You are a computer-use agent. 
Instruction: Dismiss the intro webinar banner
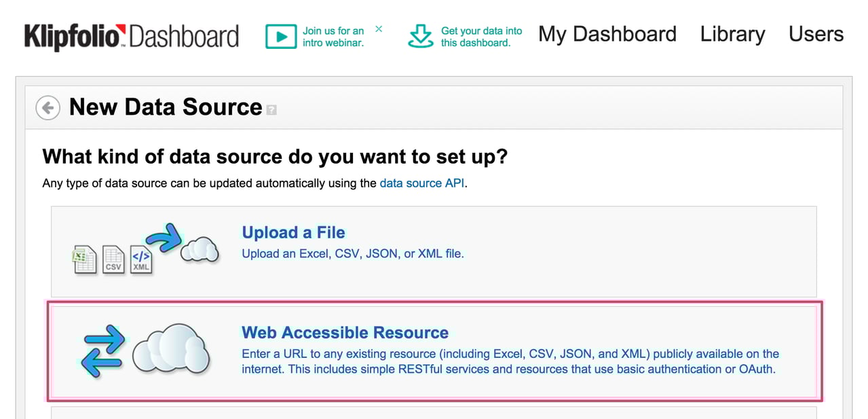point(379,29)
